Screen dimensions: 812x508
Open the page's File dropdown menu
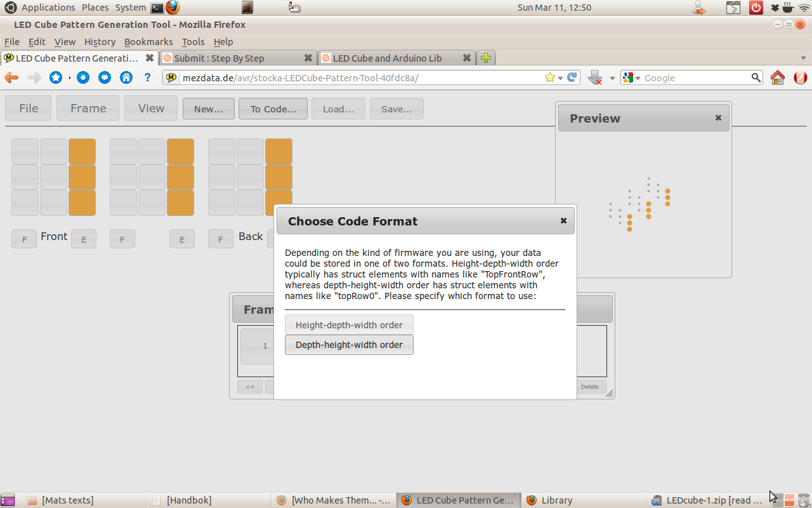(x=28, y=108)
